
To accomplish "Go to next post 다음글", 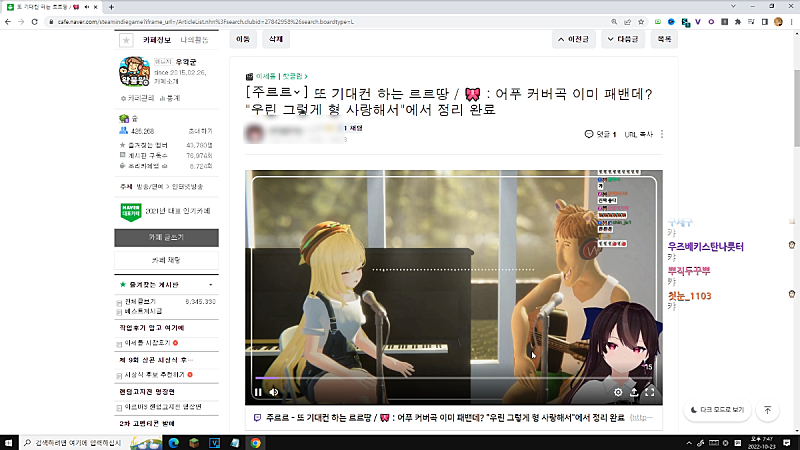I will click(623, 39).
